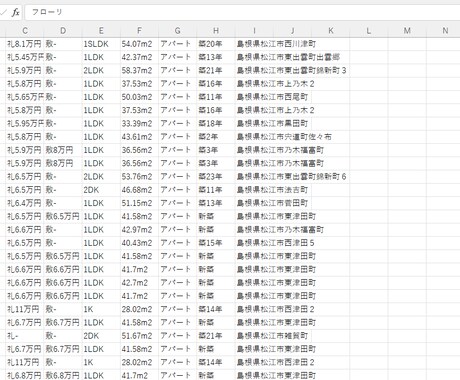Select the address ending 錦新町 3
Screen dimensions: 460x380
coord(292,70)
